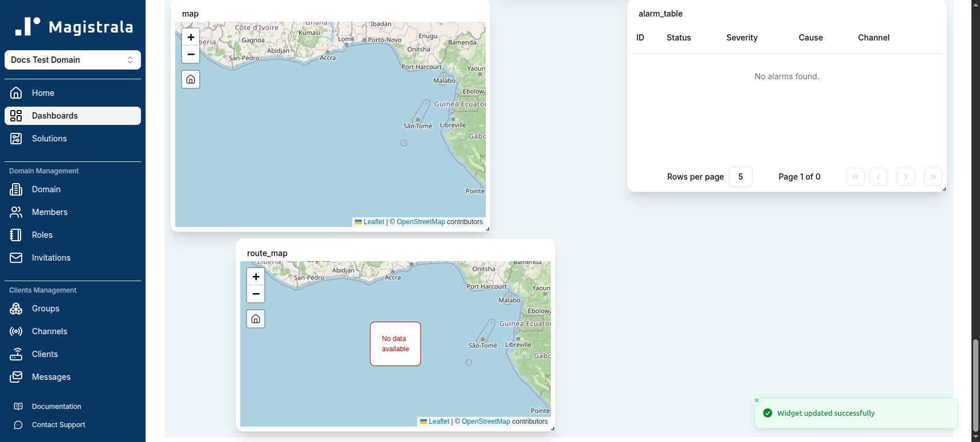Click the Contact Support chat icon
The image size is (980, 442).
[x=18, y=425]
